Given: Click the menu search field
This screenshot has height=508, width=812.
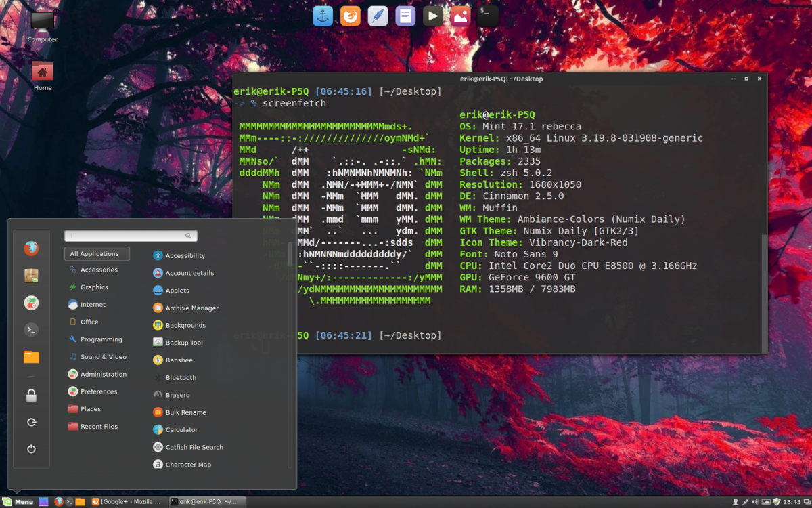Looking at the screenshot, I should click(x=131, y=236).
